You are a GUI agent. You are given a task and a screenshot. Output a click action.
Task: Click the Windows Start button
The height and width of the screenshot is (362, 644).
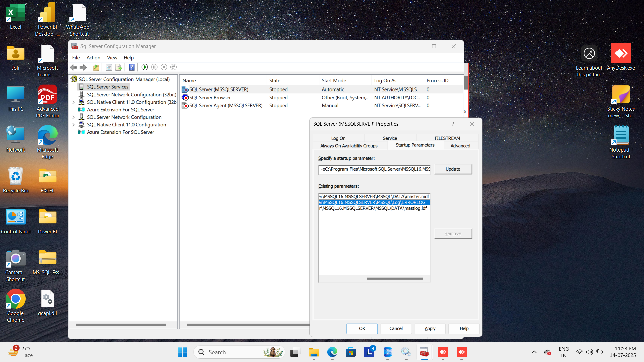[182, 352]
